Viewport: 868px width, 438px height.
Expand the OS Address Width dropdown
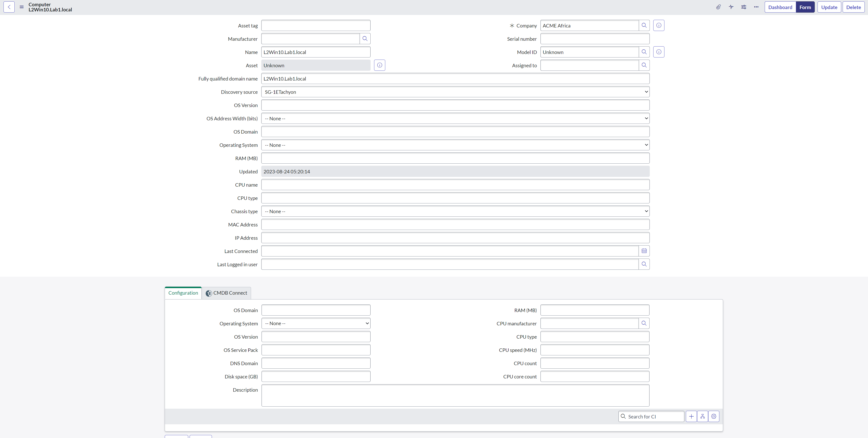coord(455,119)
